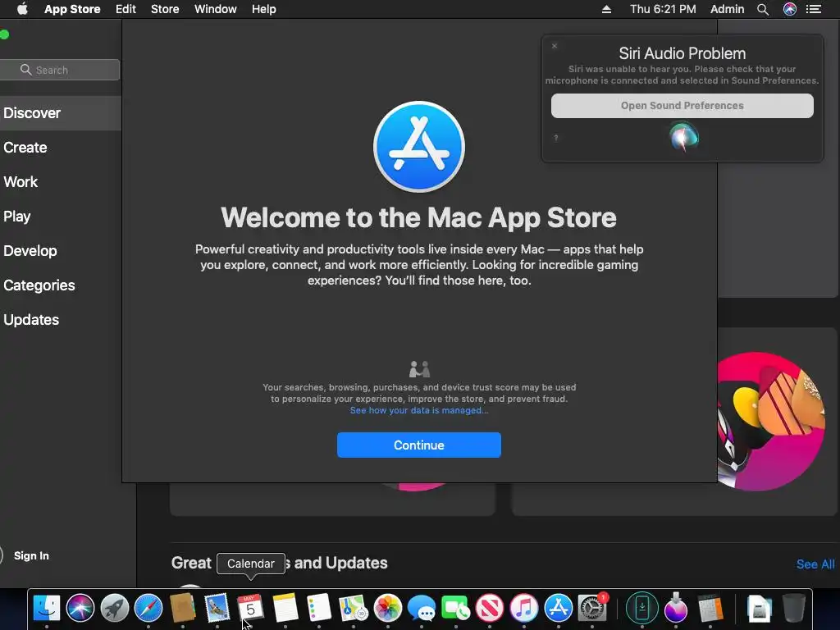
Task: Open Launchpad rocket icon in dock
Action: point(115,608)
